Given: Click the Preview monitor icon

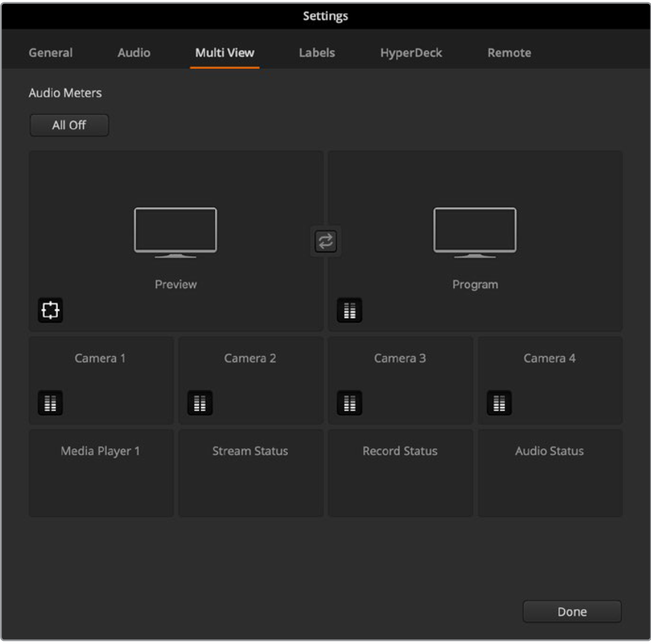Looking at the screenshot, I should click(x=176, y=232).
